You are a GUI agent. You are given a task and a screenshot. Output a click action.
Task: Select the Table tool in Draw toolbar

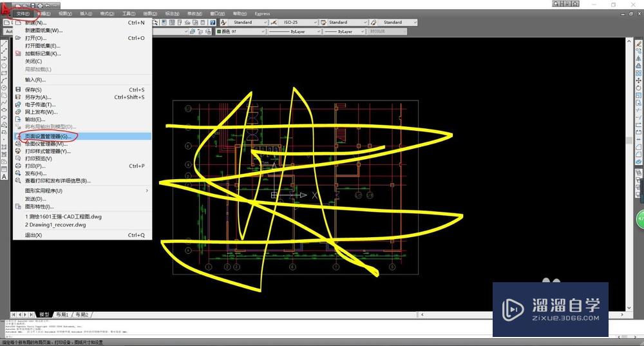4,168
